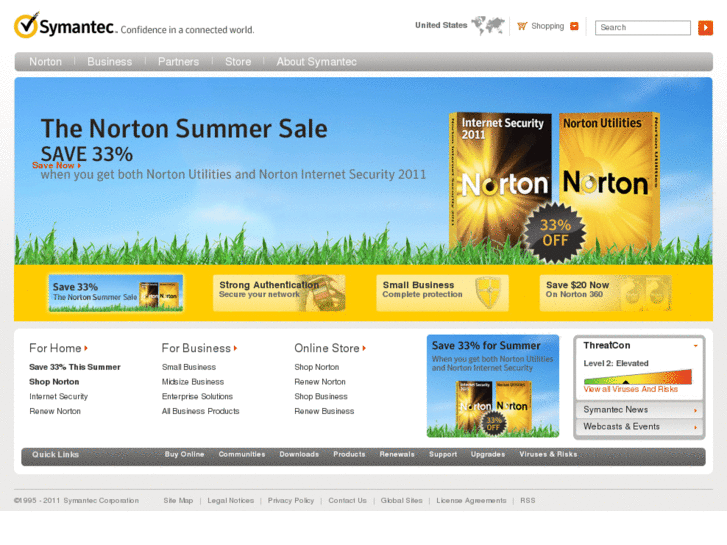Click Renew Norton under For Home

(x=55, y=411)
